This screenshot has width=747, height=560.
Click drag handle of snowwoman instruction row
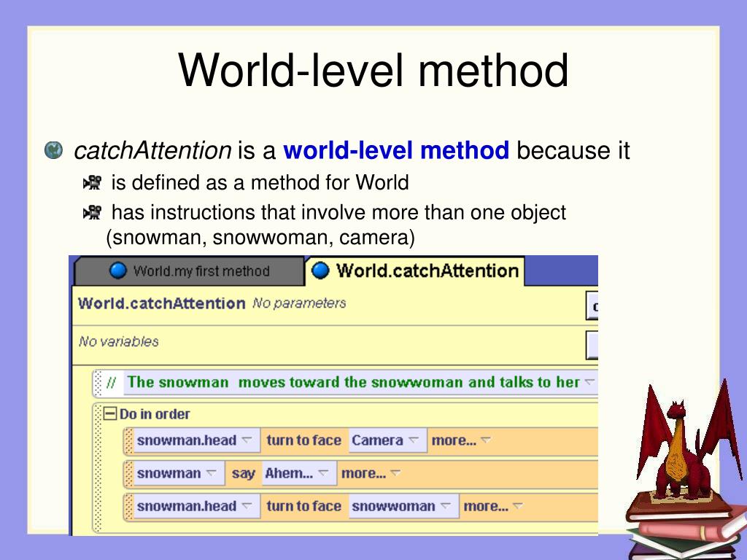click(x=128, y=506)
